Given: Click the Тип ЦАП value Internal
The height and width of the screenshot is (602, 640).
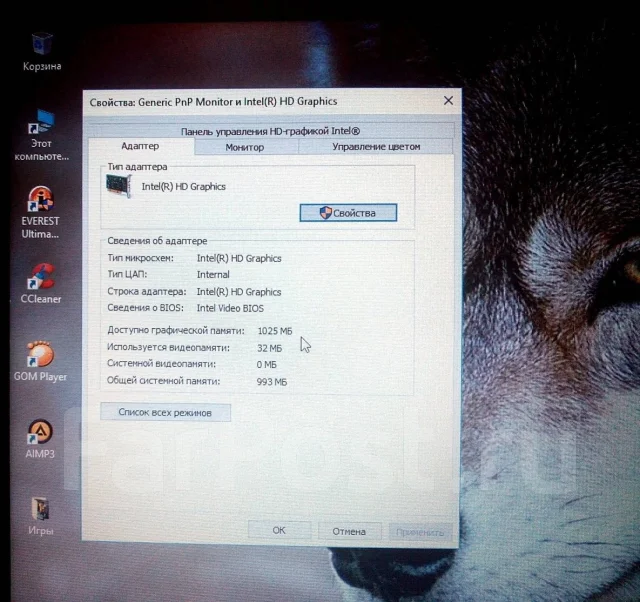Looking at the screenshot, I should pos(213,275).
